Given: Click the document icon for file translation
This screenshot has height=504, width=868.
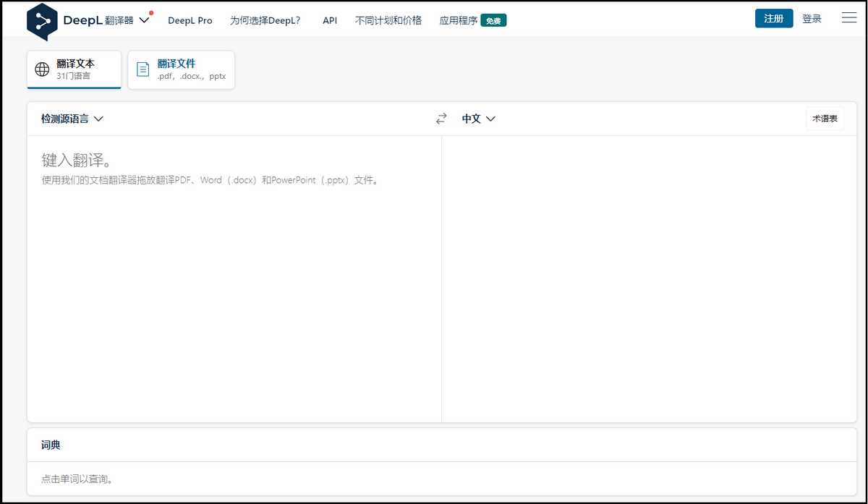Looking at the screenshot, I should click(143, 69).
